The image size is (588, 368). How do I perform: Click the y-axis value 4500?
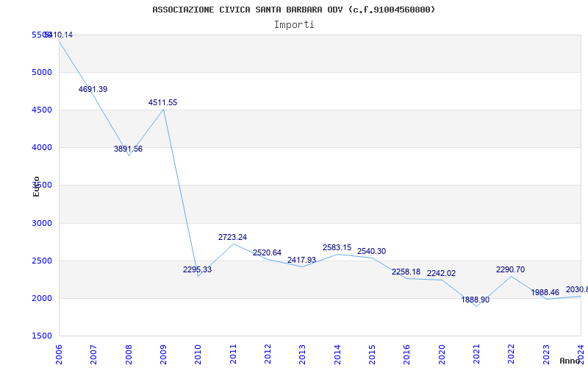[42, 110]
